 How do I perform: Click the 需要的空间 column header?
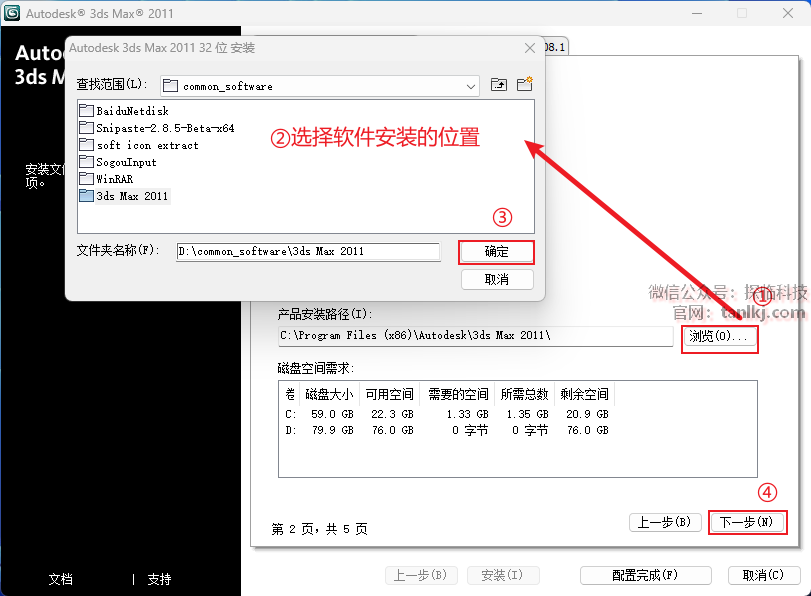(458, 394)
